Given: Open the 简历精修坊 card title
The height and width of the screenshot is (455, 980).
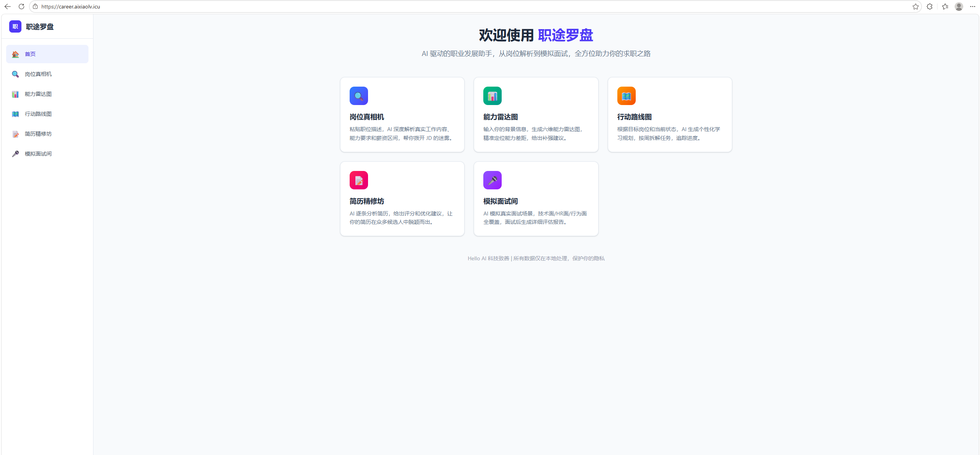Looking at the screenshot, I should pos(366,201).
